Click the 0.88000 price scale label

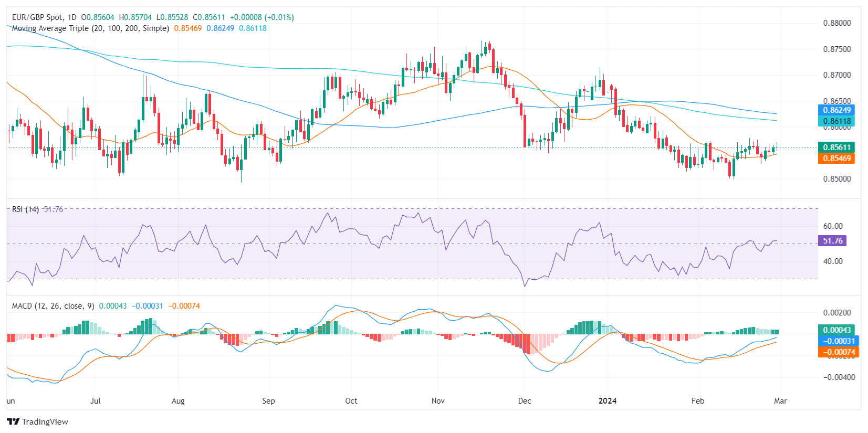[x=836, y=23]
